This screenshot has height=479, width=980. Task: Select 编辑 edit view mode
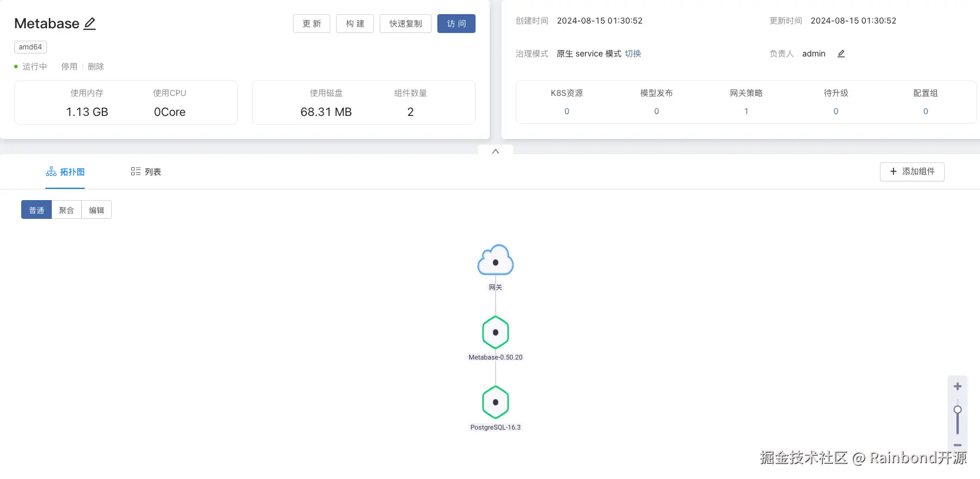[97, 210]
